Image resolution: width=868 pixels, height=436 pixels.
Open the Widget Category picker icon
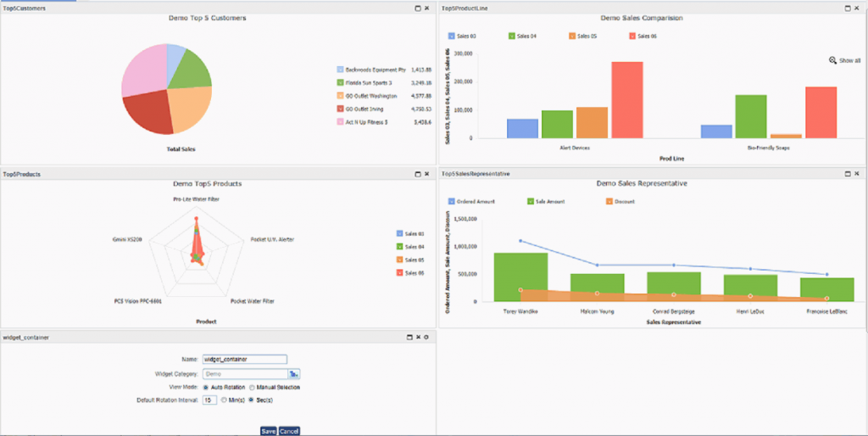pyautogui.click(x=293, y=374)
